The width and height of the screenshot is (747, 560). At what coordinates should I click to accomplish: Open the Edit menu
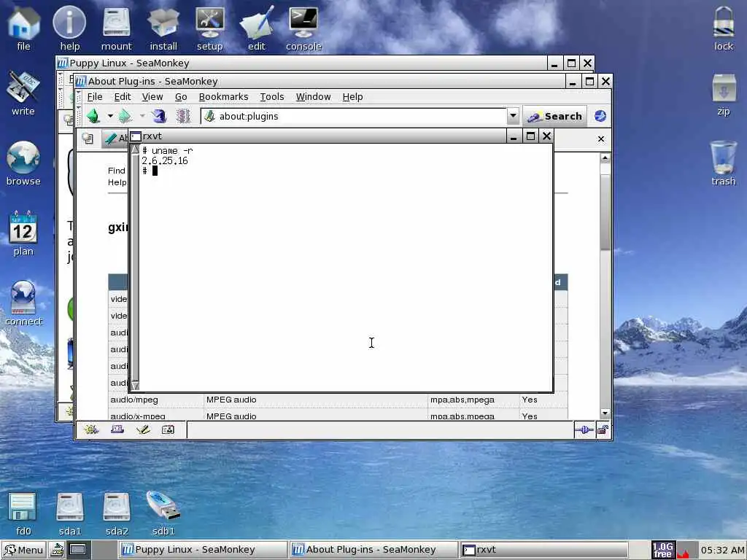click(x=123, y=97)
